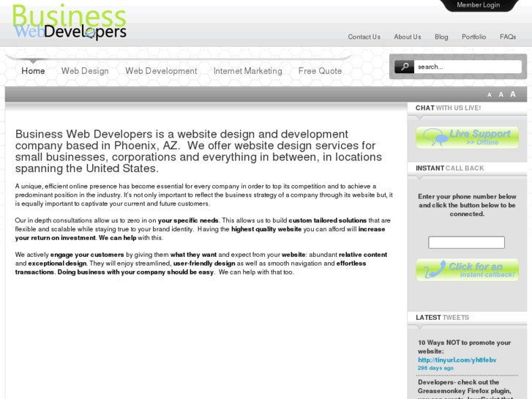The width and height of the screenshot is (532, 399).
Task: Click the 'CHAT WITH US LIVE!' heading
Action: click(448, 108)
